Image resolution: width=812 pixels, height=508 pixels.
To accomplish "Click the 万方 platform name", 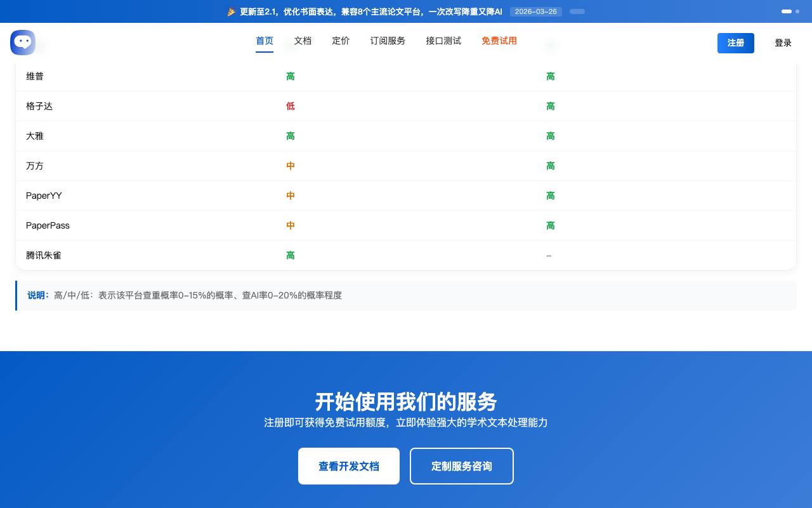I will coord(35,166).
